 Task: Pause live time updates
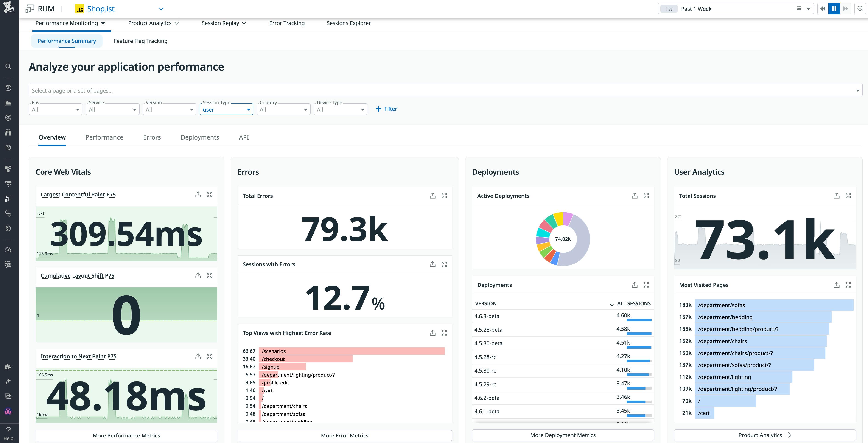point(834,9)
